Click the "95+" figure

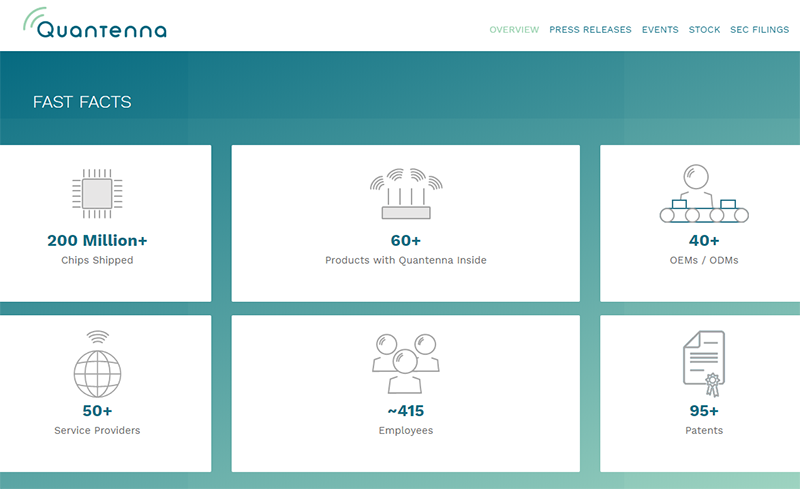[x=704, y=411]
